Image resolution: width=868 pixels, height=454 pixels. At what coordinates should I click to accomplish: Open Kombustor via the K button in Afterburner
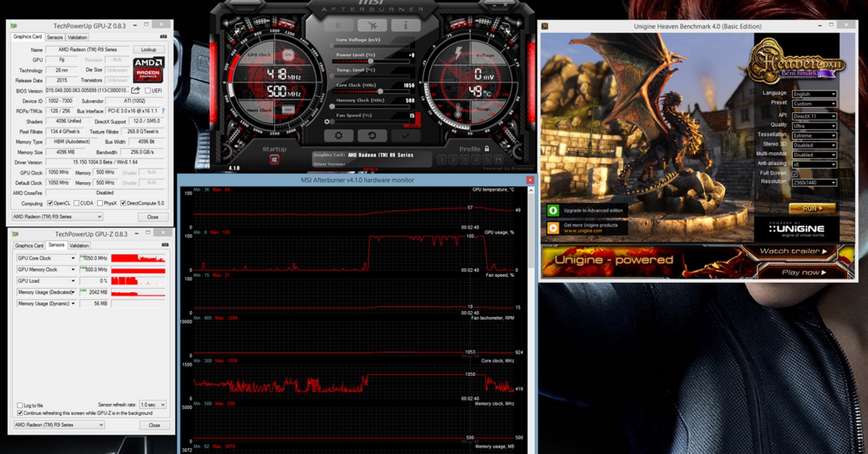coord(338,26)
